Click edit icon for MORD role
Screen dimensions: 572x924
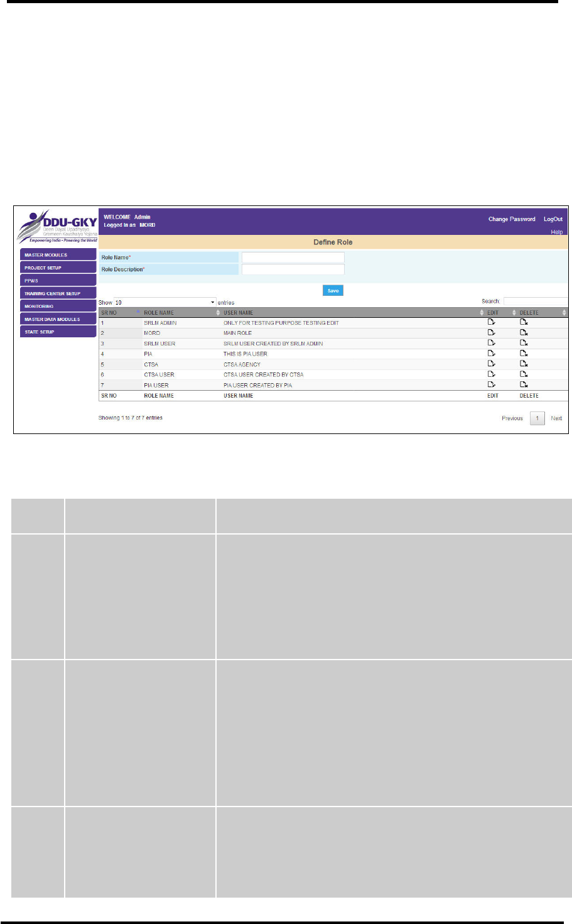tap(492, 333)
